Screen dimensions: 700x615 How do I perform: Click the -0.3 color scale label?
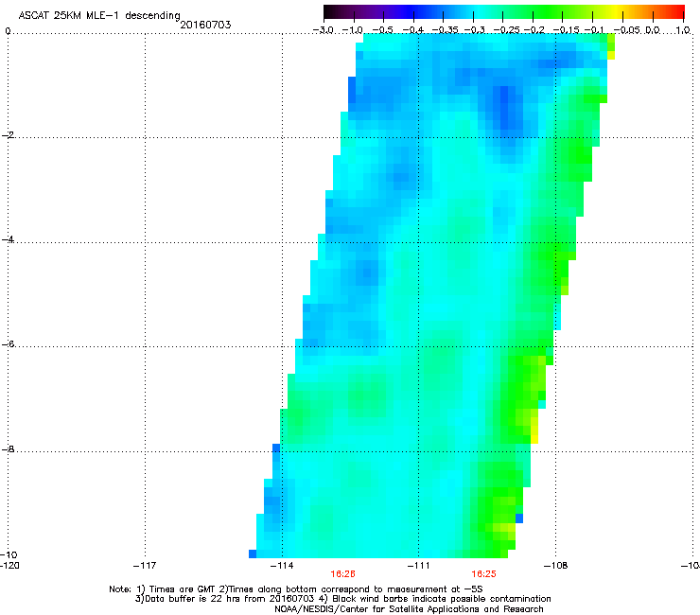[x=475, y=30]
